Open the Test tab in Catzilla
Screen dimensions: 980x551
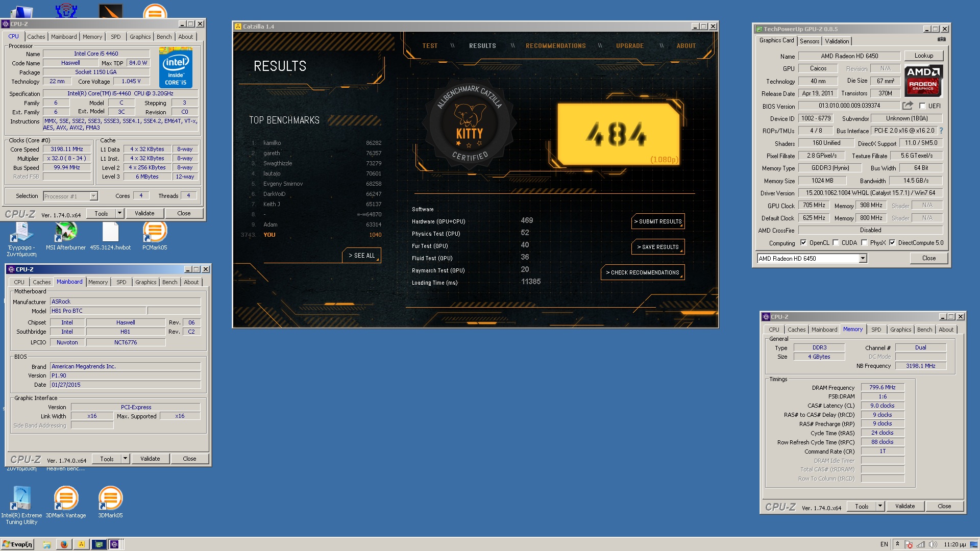coord(430,46)
